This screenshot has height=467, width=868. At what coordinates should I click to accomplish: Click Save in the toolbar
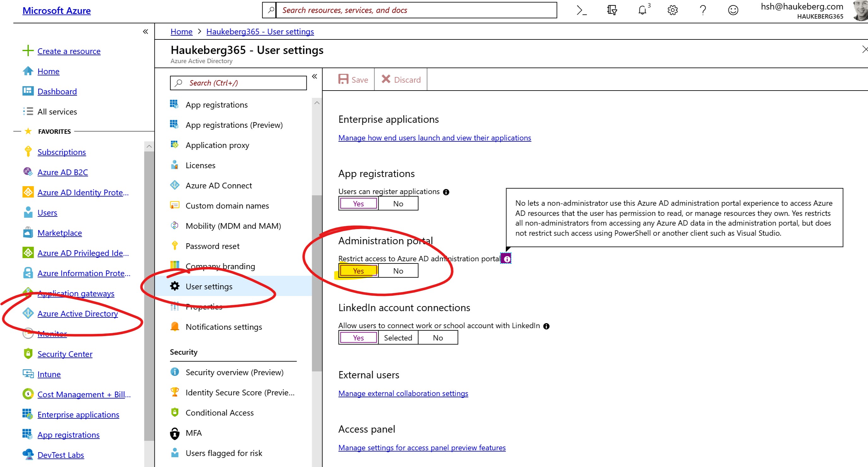(x=353, y=80)
